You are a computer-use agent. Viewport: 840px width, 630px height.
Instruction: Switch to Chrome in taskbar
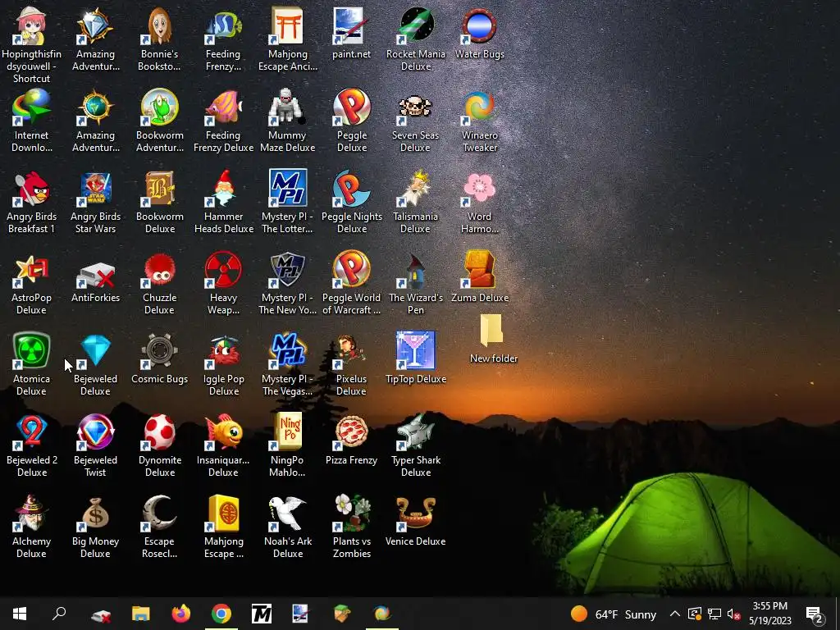tap(221, 614)
